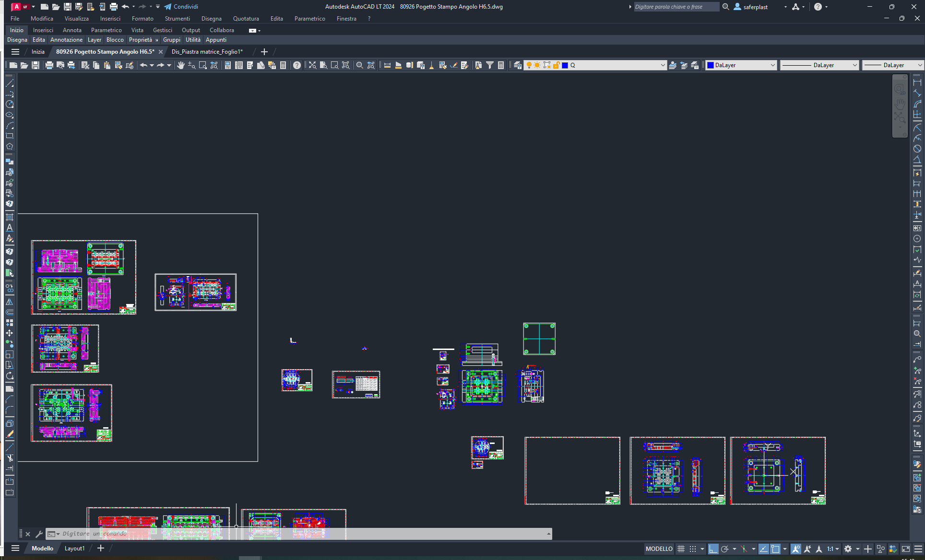Click the Pan hand tool in toolbar
This screenshot has width=925, height=560.
[181, 65]
